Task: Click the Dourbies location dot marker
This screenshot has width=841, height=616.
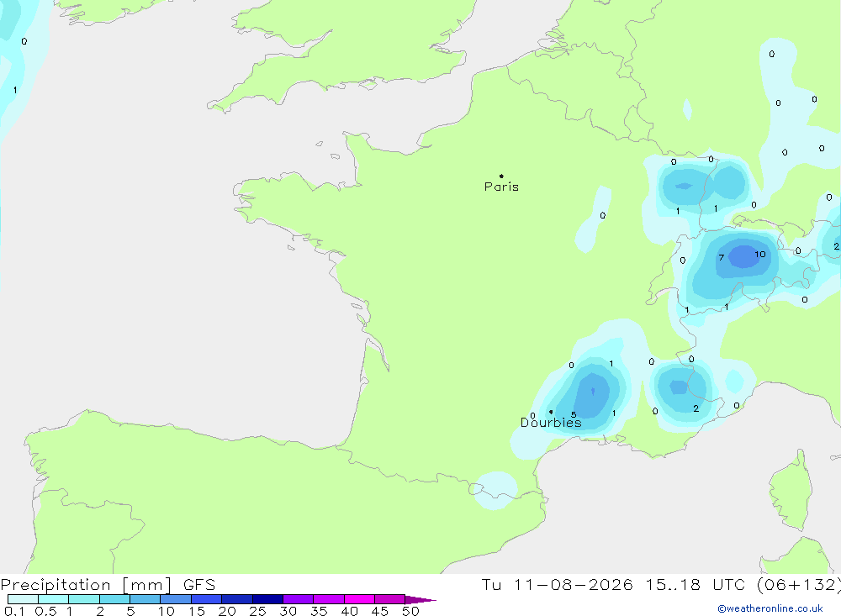Action: pyautogui.click(x=551, y=412)
